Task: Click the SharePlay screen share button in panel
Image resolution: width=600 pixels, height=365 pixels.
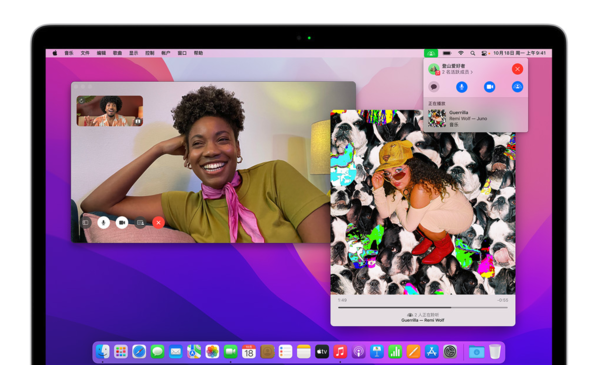Action: coord(517,87)
